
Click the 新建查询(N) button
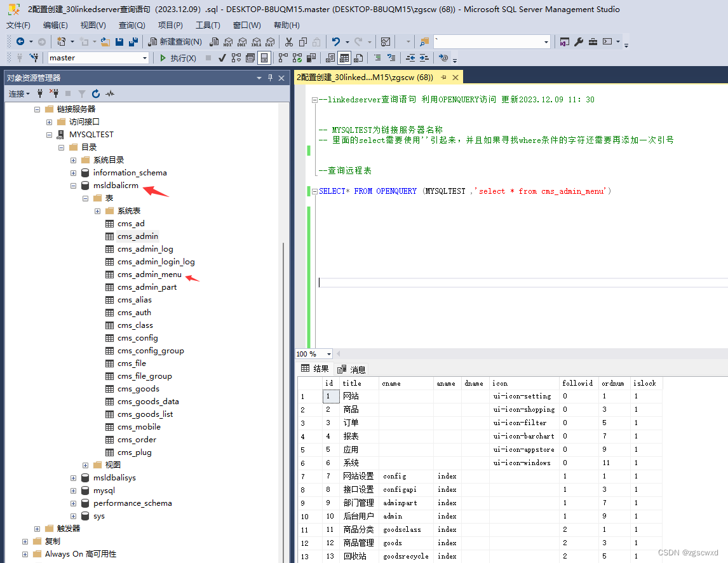(x=175, y=42)
